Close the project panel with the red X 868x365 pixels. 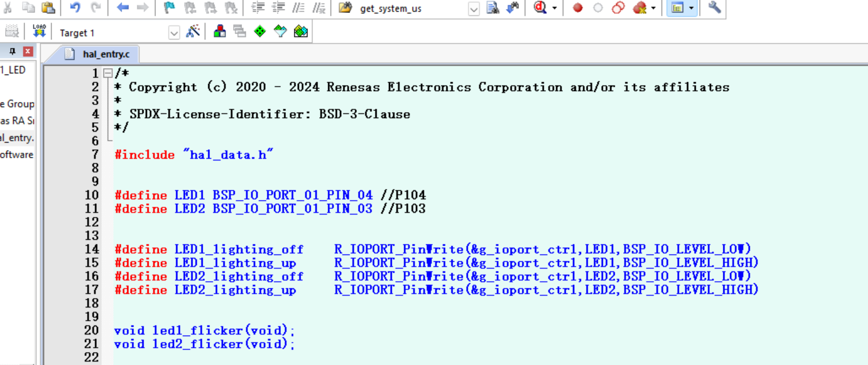click(28, 51)
